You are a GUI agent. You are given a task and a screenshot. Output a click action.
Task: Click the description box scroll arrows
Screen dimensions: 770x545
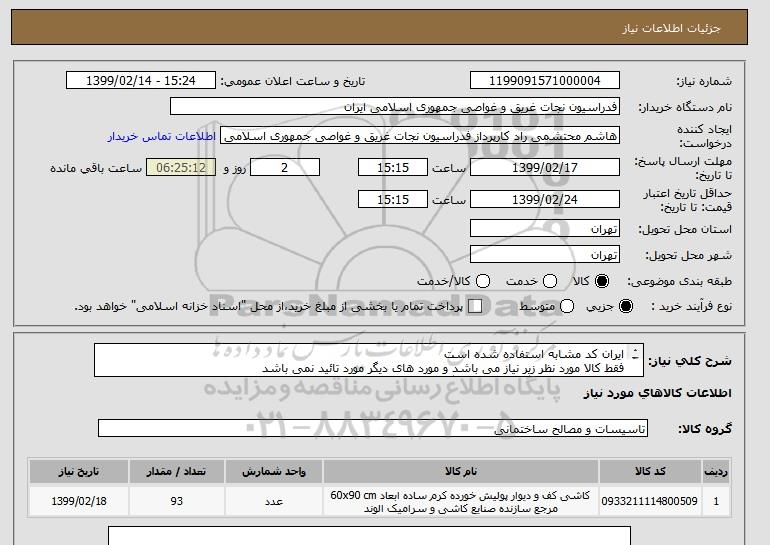pyautogui.click(x=635, y=354)
